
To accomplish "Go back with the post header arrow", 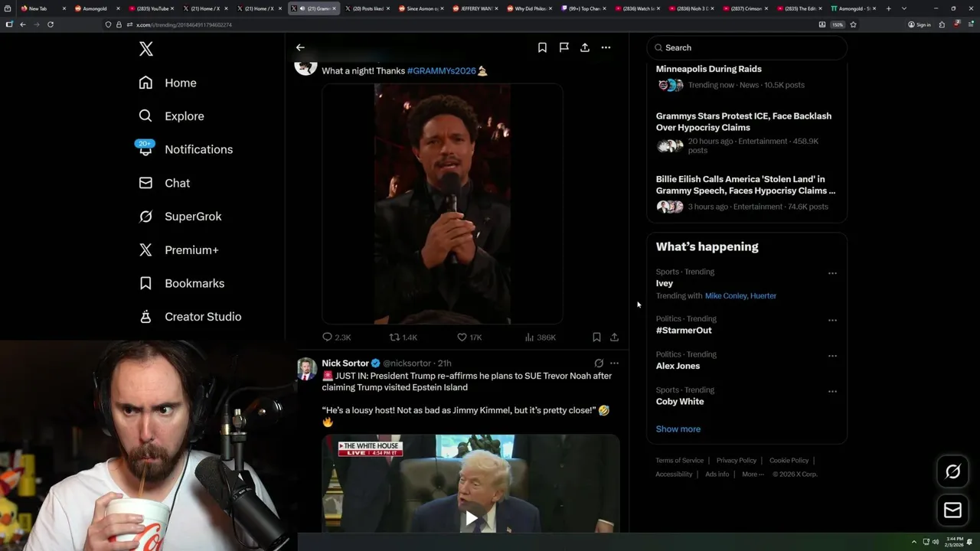I will click(x=300, y=47).
